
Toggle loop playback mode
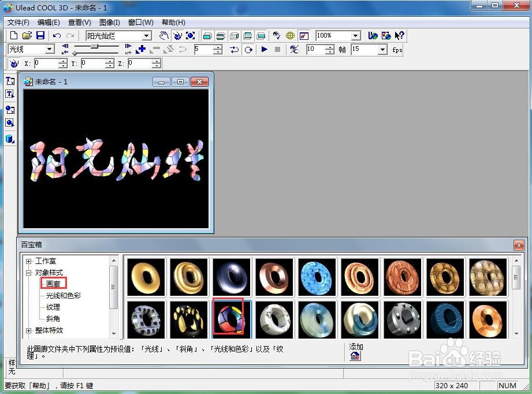click(x=248, y=50)
